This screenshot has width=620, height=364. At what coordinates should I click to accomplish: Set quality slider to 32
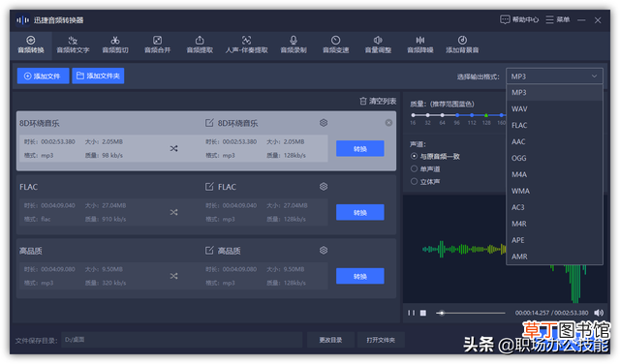click(x=427, y=115)
